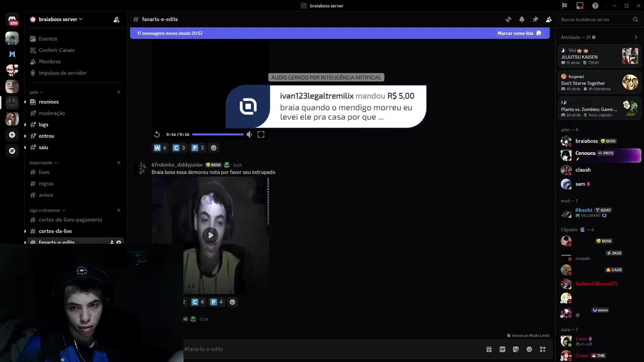Create channel plus in adm category
This screenshot has width=644, height=362.
(x=119, y=93)
